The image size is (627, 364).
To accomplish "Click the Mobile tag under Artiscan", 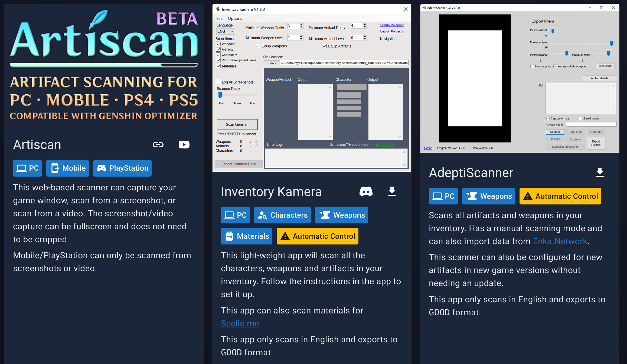I will coord(68,168).
